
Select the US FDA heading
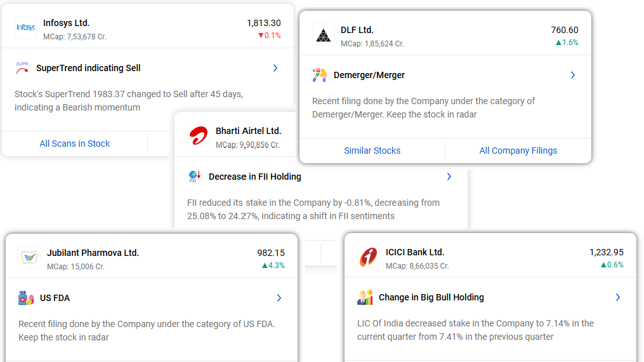pos(55,298)
